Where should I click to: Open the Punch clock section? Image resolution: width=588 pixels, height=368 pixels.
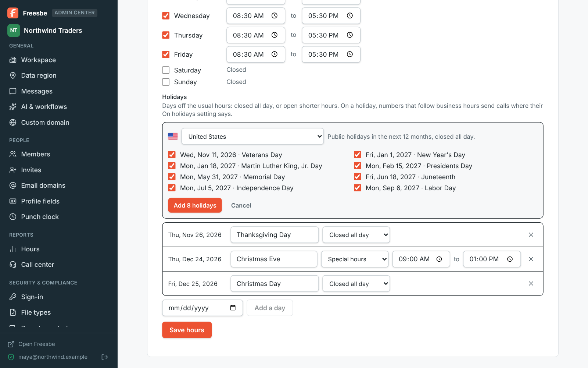point(59,217)
